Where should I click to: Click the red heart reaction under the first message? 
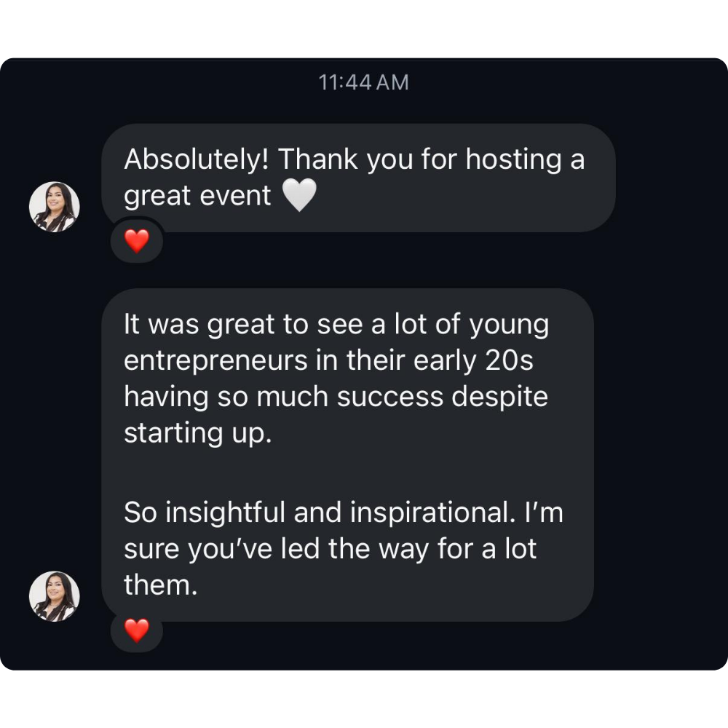pos(137,240)
